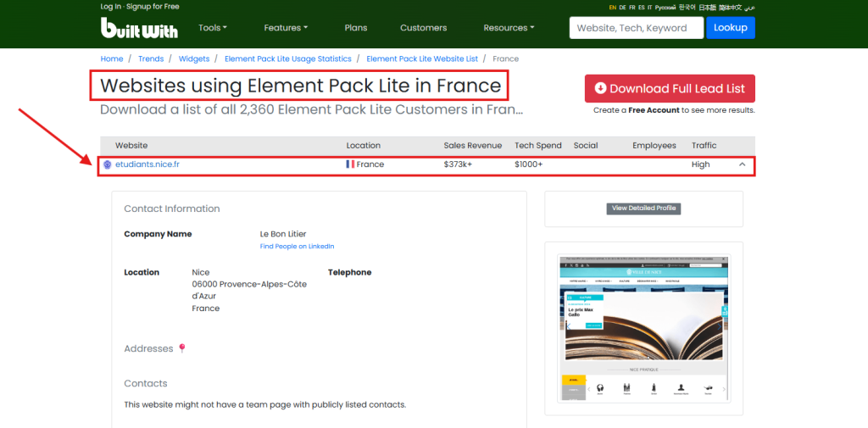The width and height of the screenshot is (868, 428).
Task: Click the 06000 Provence-Alpes-Côte address line
Action: point(249,284)
